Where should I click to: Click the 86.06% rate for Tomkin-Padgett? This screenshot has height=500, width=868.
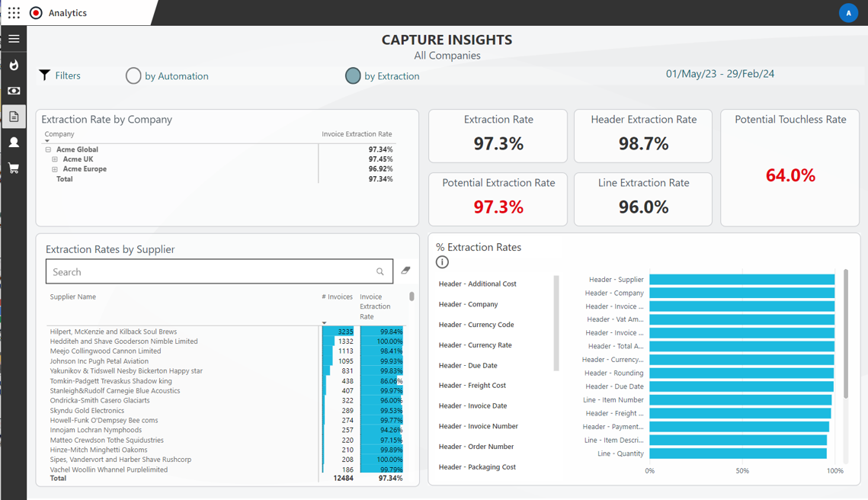point(392,381)
